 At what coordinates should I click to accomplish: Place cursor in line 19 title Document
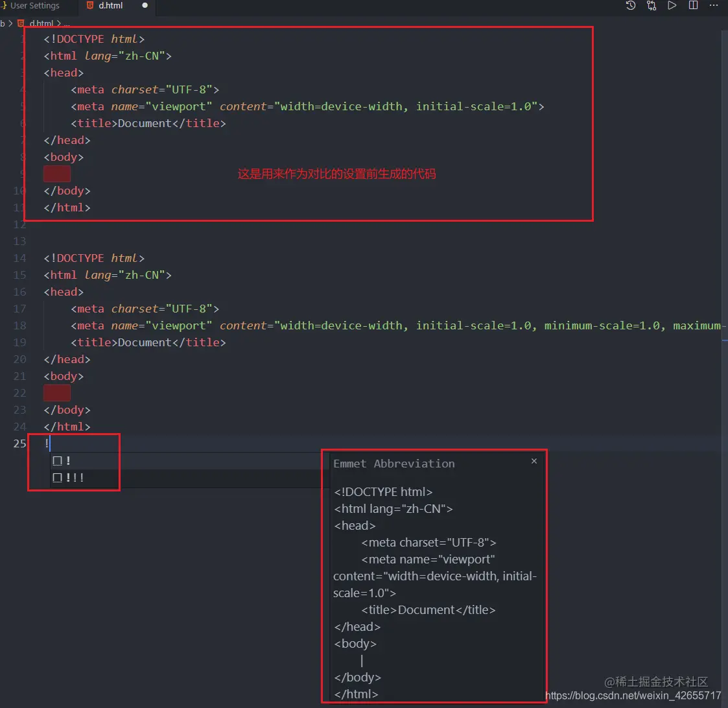[145, 342]
